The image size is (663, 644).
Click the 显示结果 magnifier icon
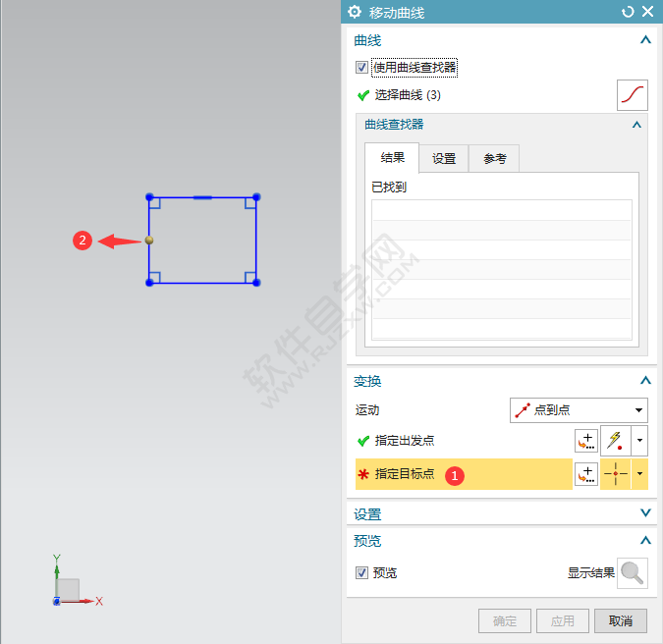pos(633,573)
